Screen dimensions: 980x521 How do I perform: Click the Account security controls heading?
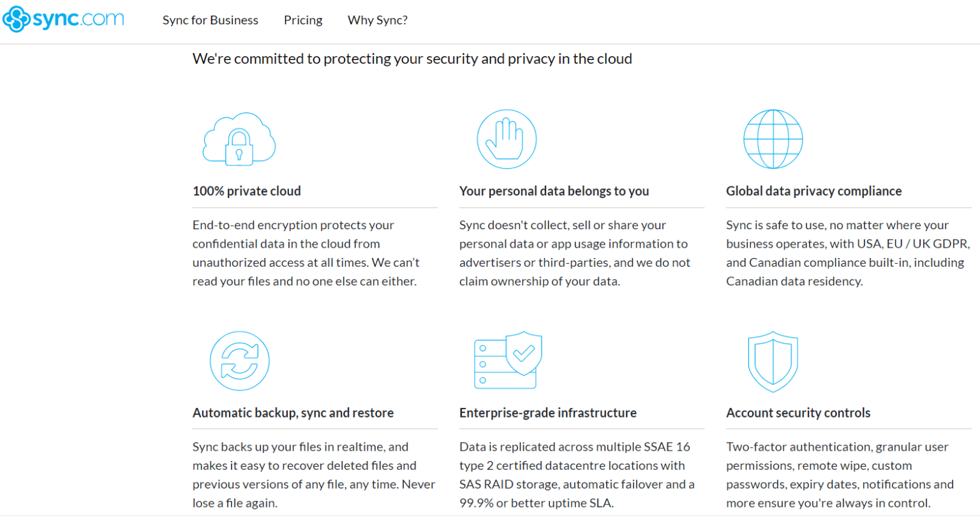click(x=798, y=412)
